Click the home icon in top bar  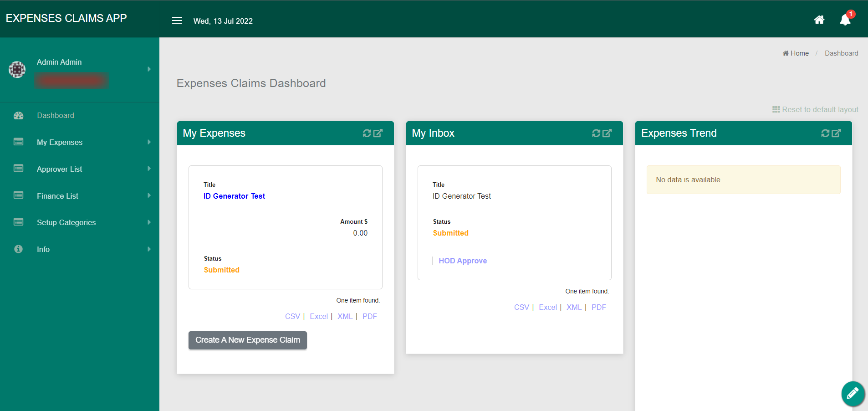[x=819, y=20]
